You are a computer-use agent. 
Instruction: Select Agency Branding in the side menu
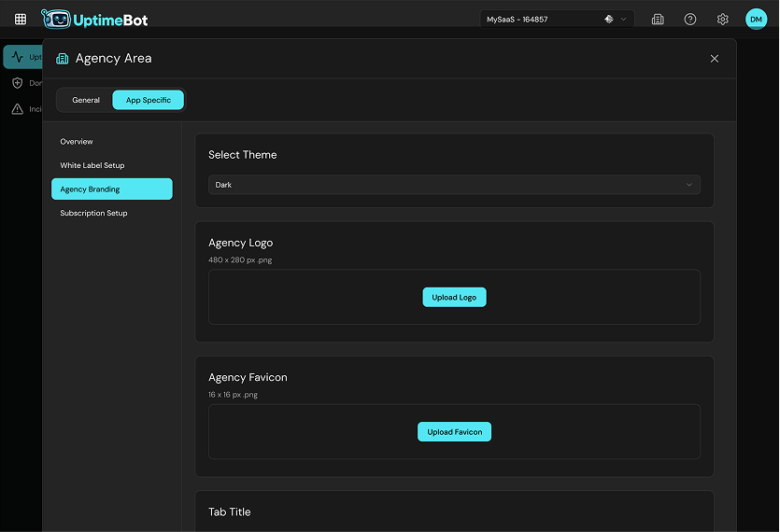[x=112, y=189]
